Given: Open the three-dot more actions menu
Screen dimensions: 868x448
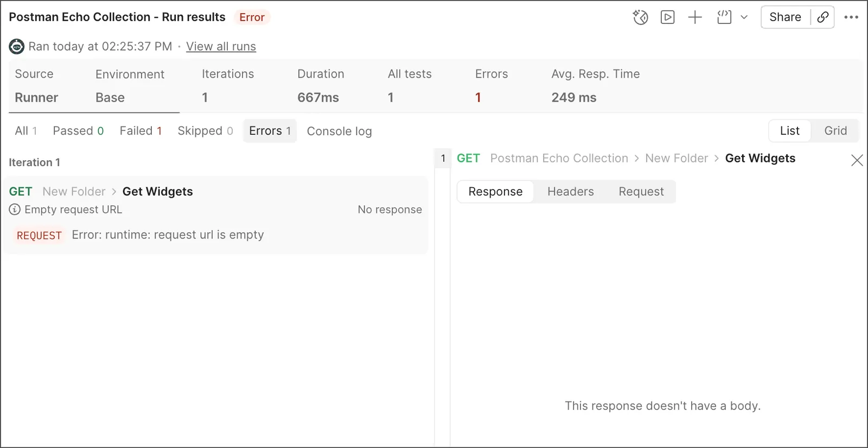Looking at the screenshot, I should [851, 17].
